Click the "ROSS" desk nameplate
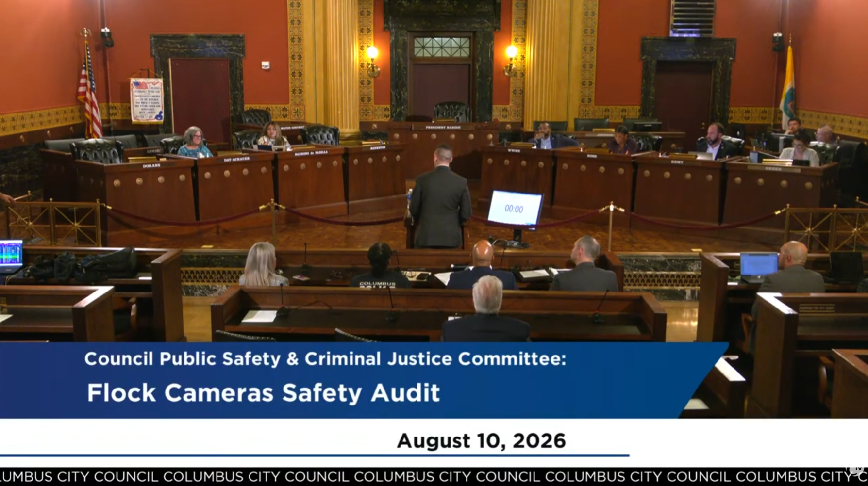This screenshot has width=868, height=486. tap(592, 156)
